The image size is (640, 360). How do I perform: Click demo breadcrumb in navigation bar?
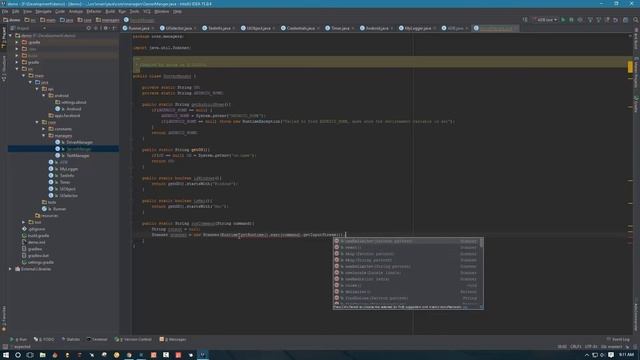11,20
